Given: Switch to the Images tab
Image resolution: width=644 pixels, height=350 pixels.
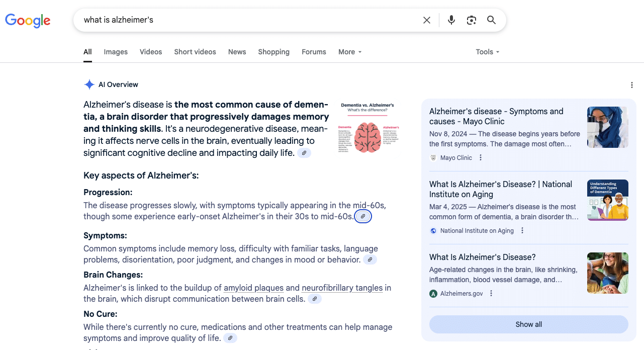Looking at the screenshot, I should coord(116,52).
